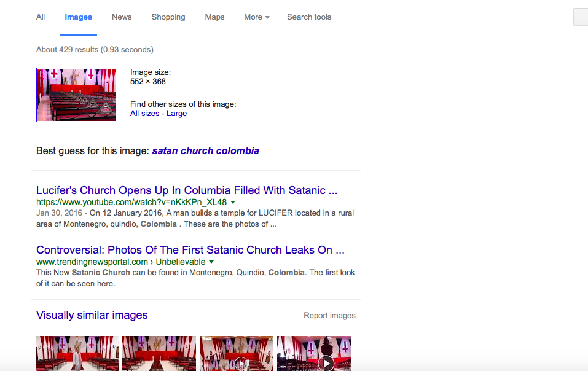Expand the More search menu
This screenshot has height=371, width=588.
[256, 17]
